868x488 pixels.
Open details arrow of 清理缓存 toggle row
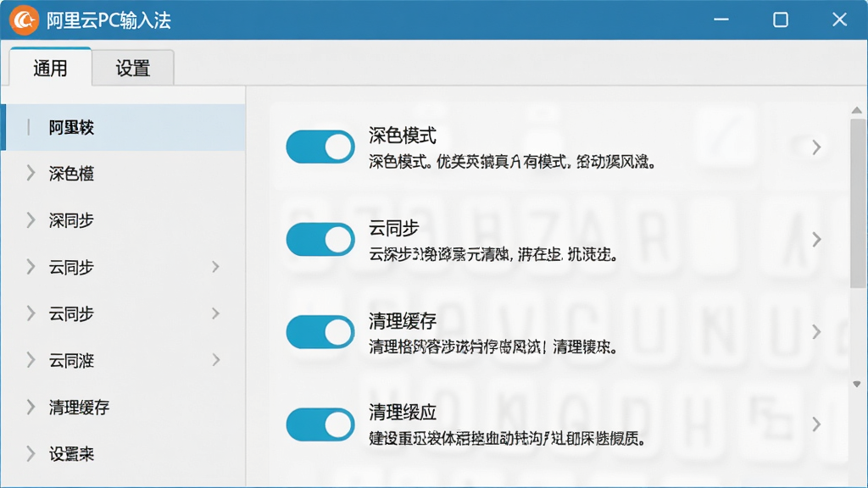pyautogui.click(x=816, y=332)
